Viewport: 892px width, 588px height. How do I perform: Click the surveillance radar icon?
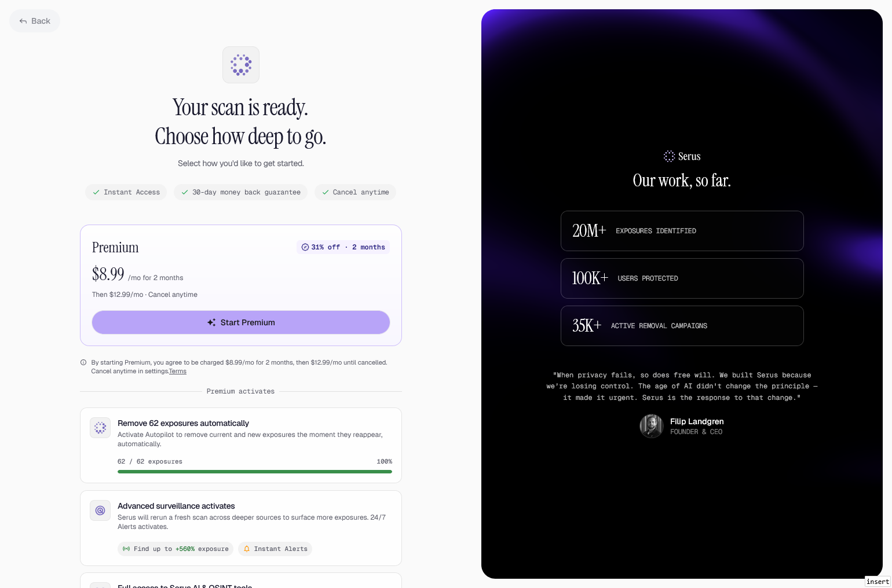point(100,510)
